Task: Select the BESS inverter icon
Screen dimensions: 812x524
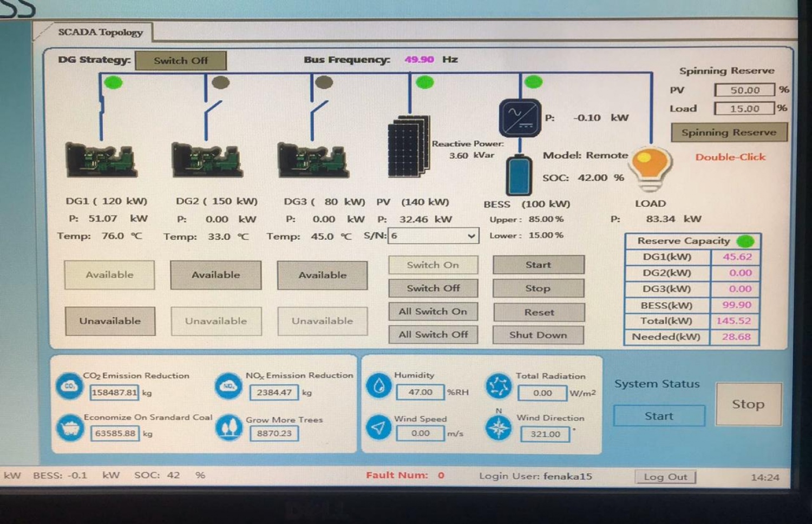Action: [519, 117]
